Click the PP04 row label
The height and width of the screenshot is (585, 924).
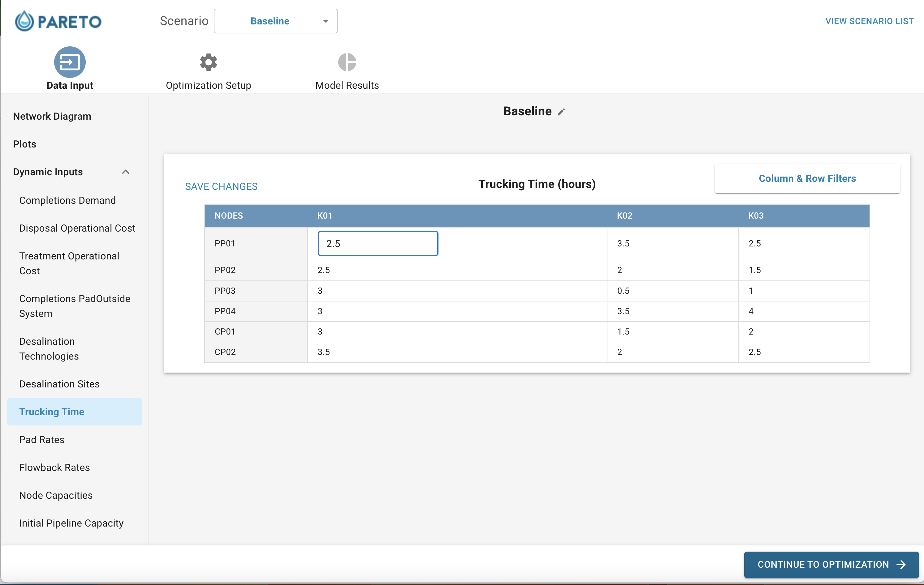[225, 311]
